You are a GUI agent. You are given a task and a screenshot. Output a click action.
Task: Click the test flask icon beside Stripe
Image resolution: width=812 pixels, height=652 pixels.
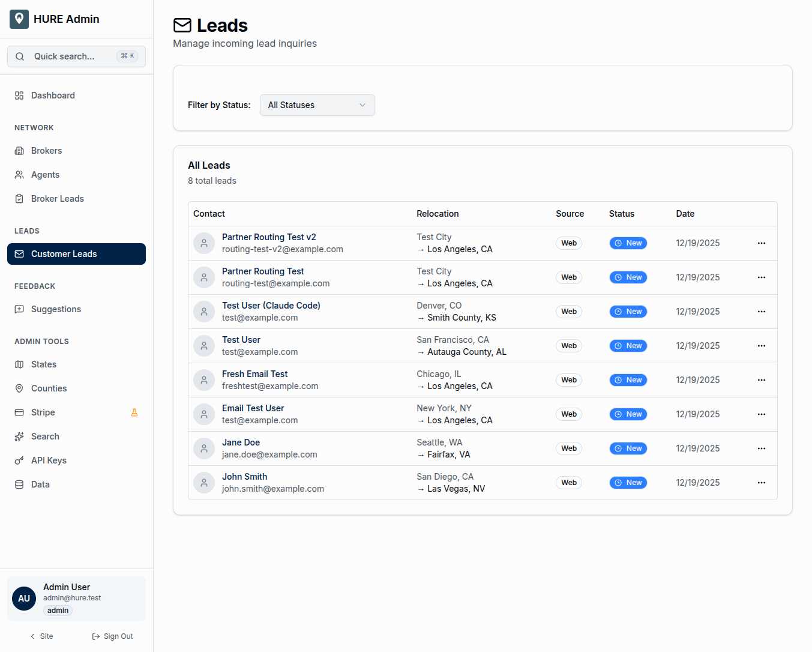point(134,412)
